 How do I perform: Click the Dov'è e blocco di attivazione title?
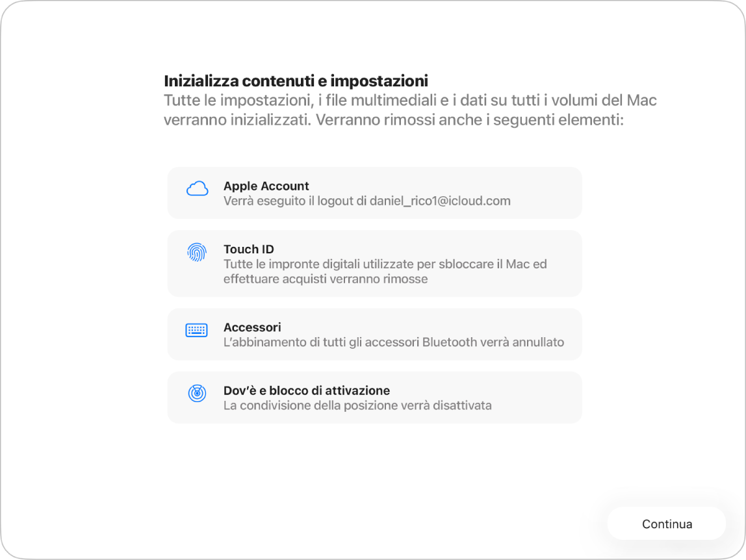coord(307,390)
